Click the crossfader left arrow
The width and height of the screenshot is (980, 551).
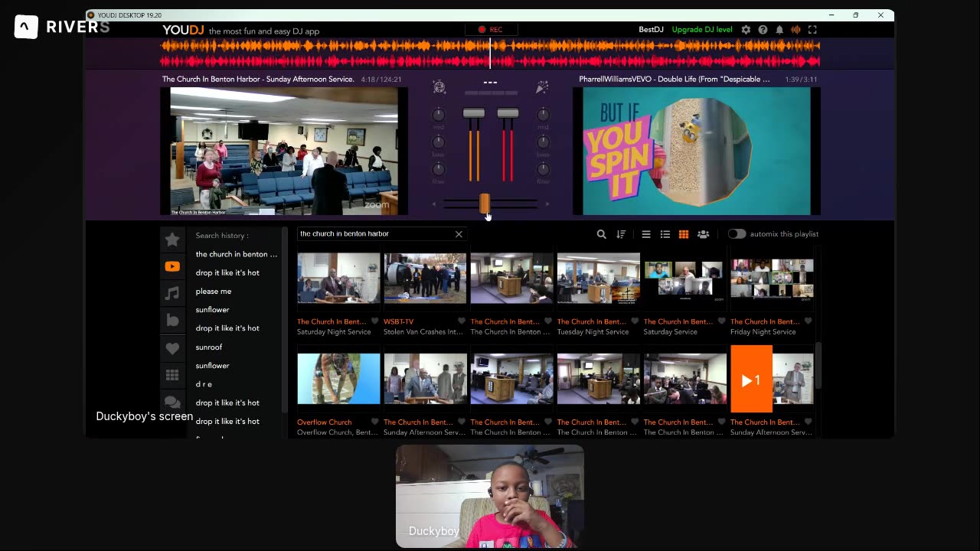pos(434,204)
